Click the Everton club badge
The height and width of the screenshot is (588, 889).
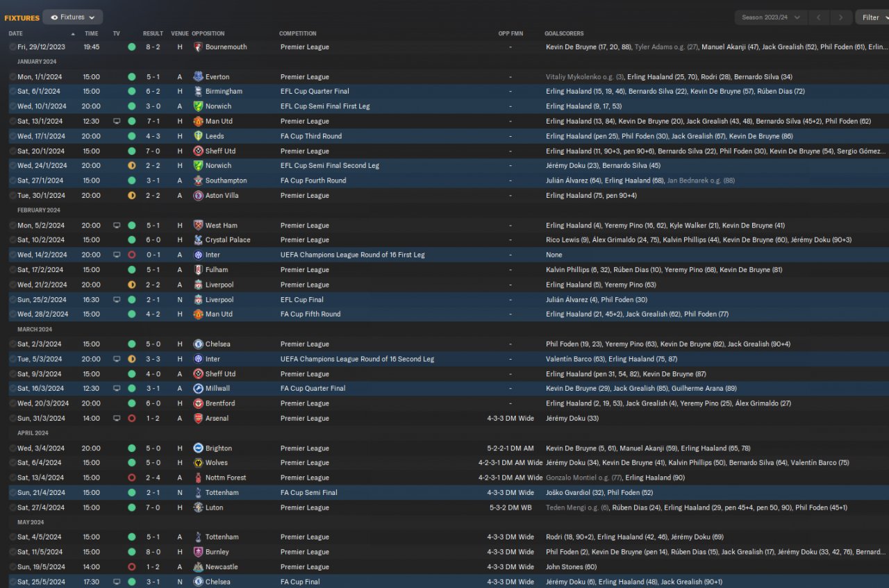tap(199, 77)
